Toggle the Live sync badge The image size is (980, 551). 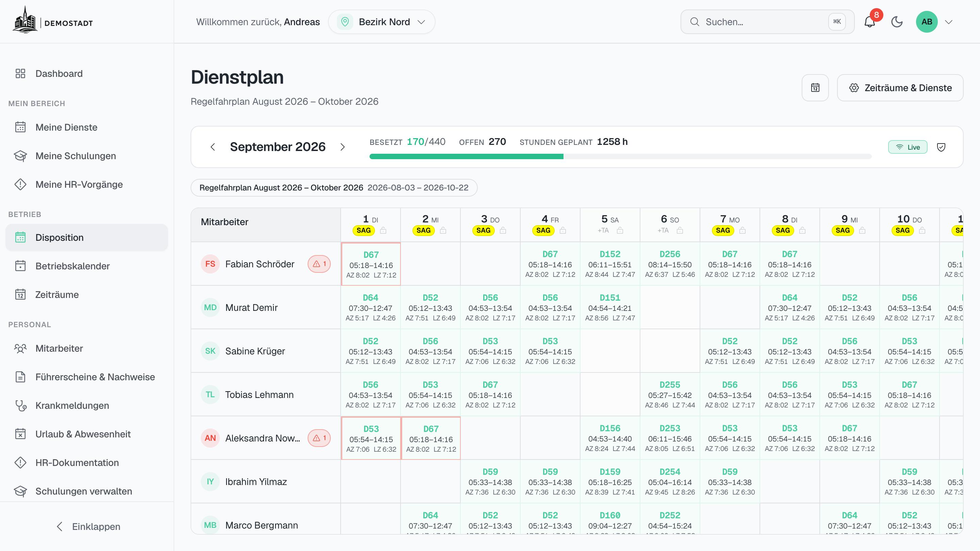click(908, 147)
